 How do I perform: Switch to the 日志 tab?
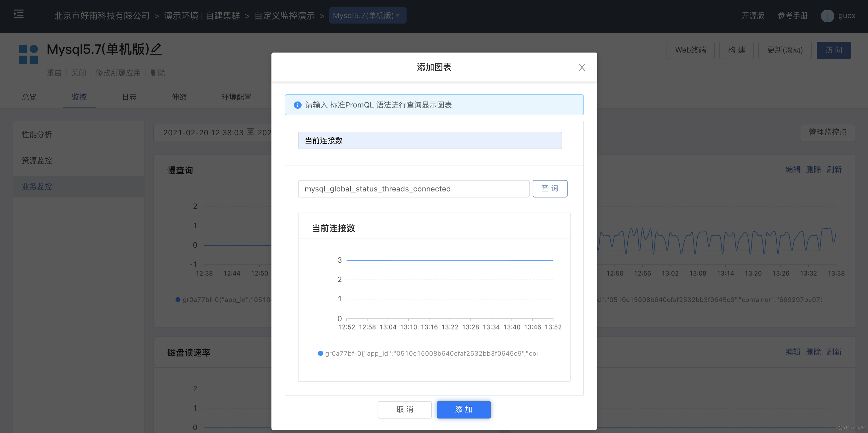click(129, 97)
